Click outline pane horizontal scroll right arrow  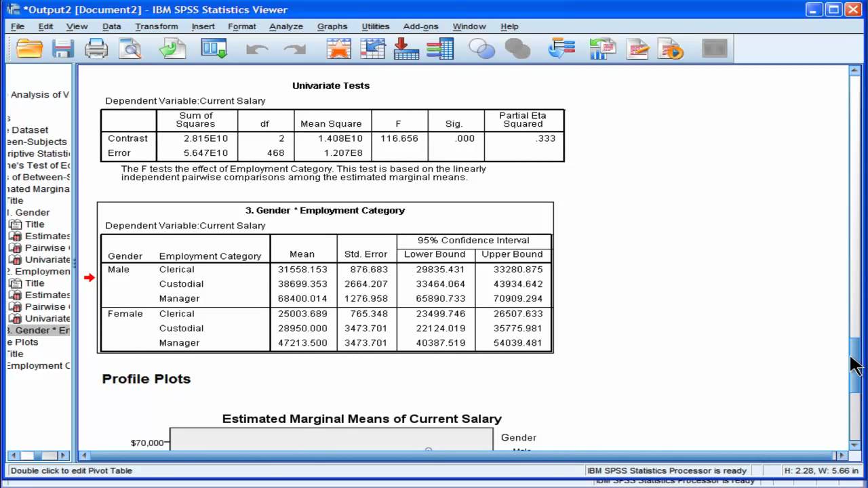pos(64,455)
